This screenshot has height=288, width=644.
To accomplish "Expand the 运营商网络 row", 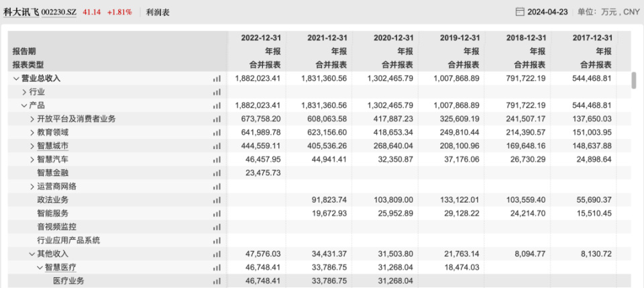I will pos(32,187).
